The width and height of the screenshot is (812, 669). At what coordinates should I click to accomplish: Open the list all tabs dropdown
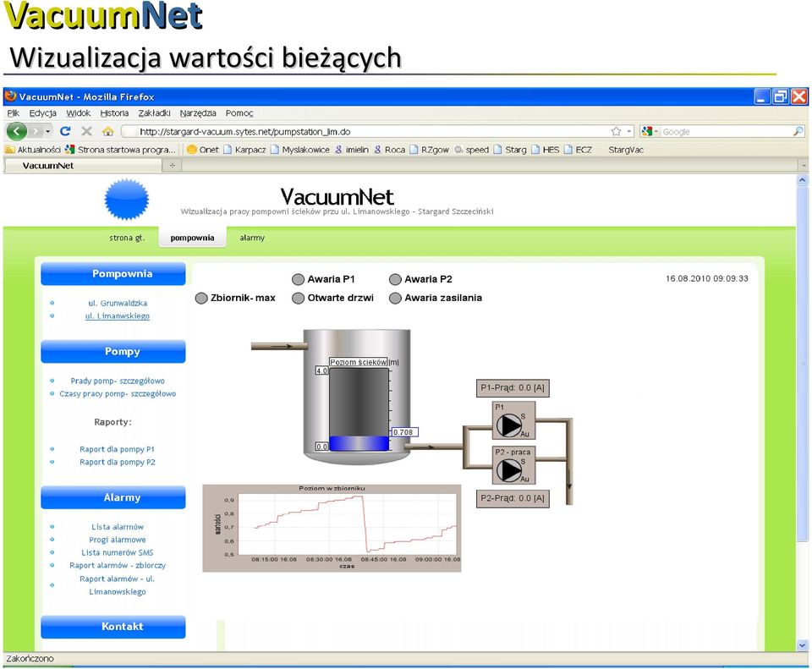point(804,166)
